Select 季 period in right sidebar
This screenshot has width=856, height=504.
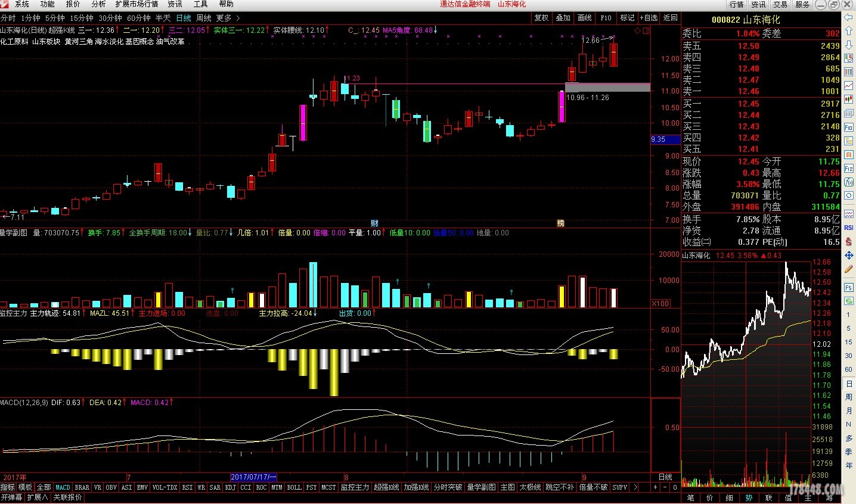coord(849,452)
